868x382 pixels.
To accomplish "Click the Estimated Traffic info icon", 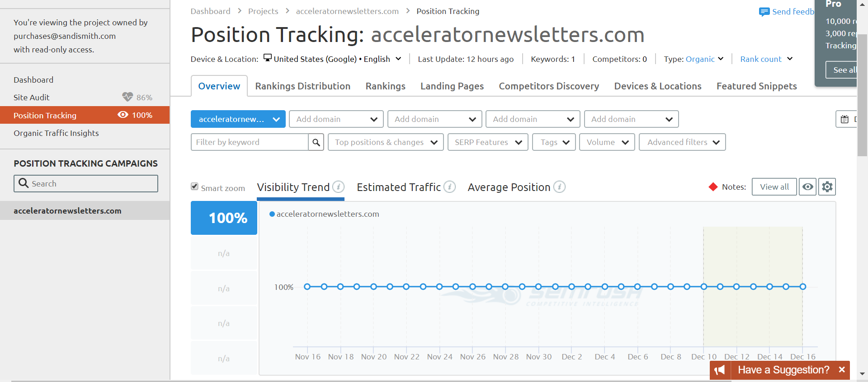I will (449, 187).
